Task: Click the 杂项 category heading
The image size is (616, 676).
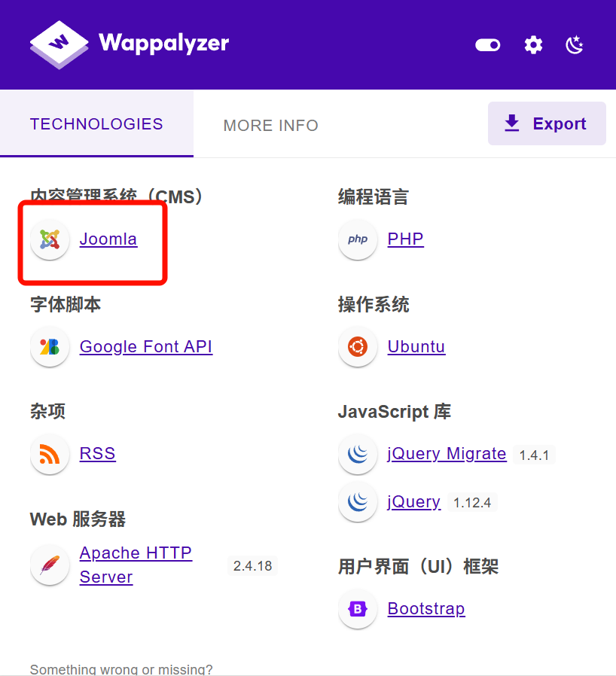Action: (x=47, y=411)
